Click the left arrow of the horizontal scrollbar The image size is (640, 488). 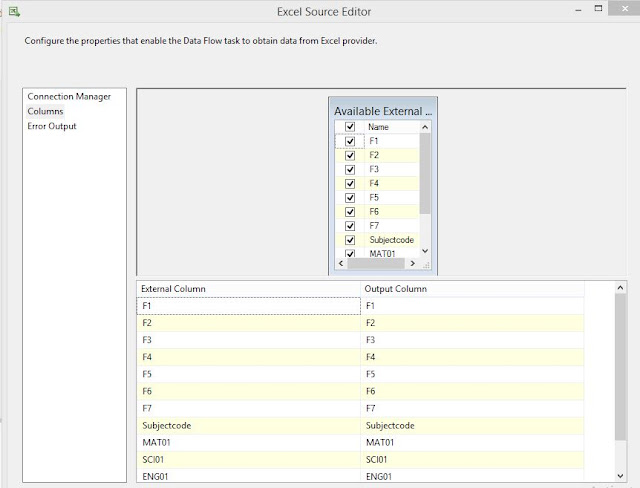(x=341, y=264)
